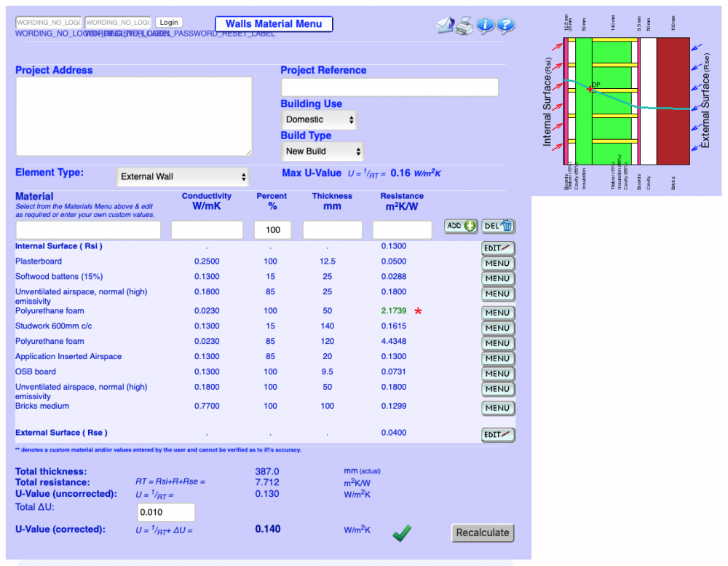
Task: Open the help question mark icon
Action: click(506, 25)
